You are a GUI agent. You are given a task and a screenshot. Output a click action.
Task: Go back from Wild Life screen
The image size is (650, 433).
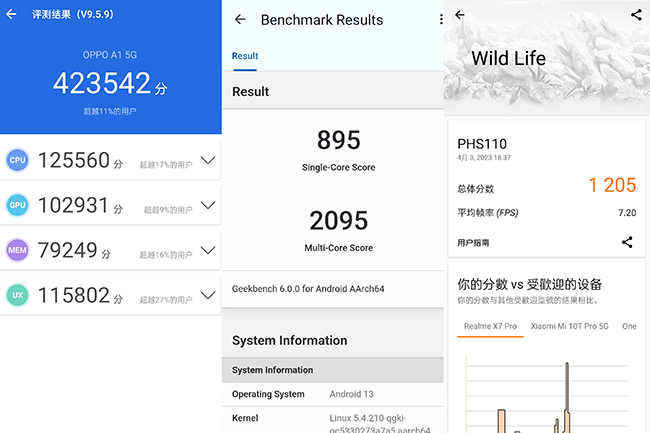[460, 15]
